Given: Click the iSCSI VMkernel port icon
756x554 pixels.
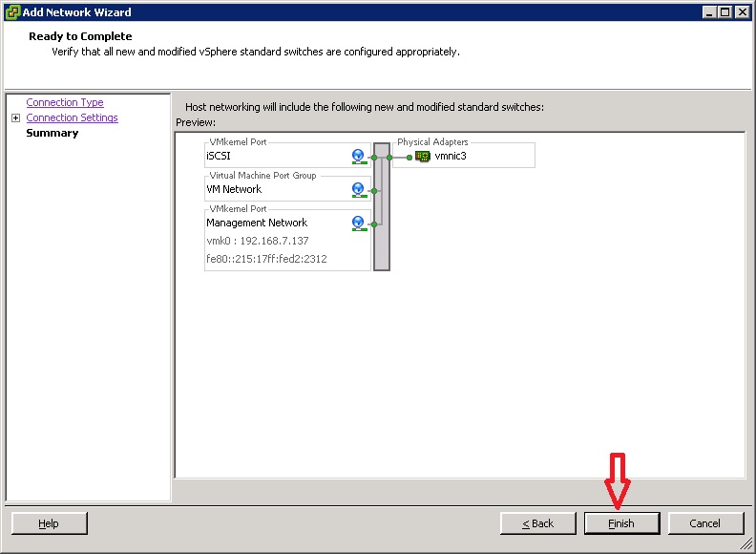Looking at the screenshot, I should tap(358, 157).
